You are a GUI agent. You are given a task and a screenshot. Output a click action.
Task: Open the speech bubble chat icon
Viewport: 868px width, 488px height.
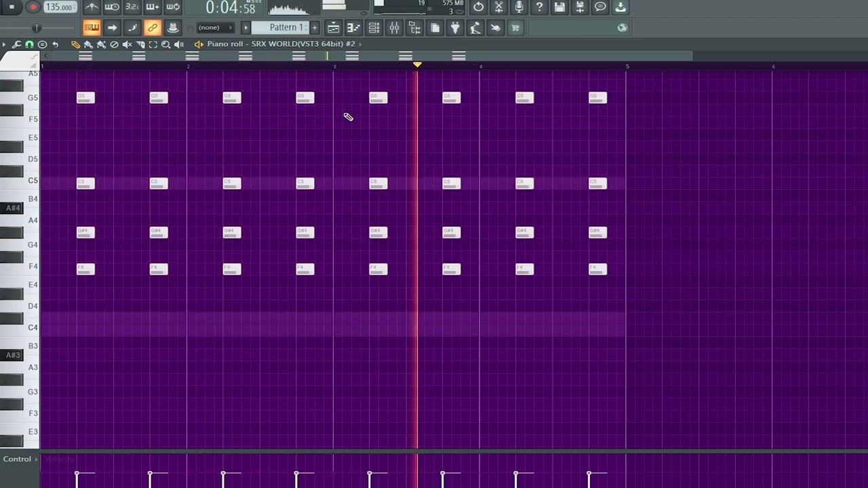tap(601, 7)
